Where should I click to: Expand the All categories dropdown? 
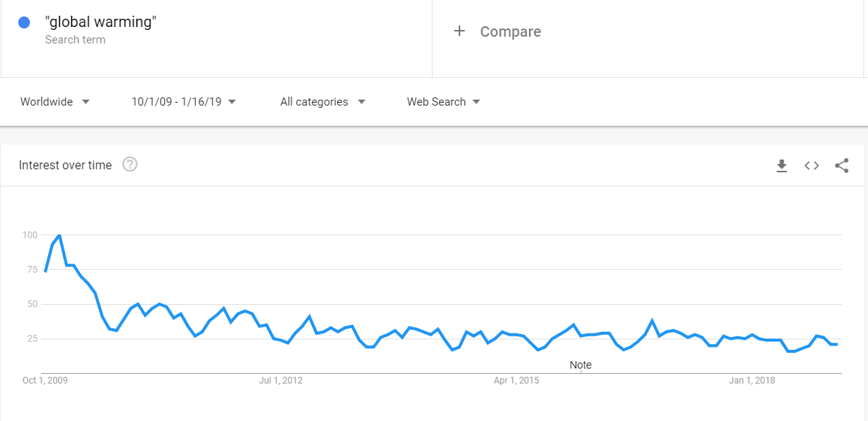(x=322, y=102)
